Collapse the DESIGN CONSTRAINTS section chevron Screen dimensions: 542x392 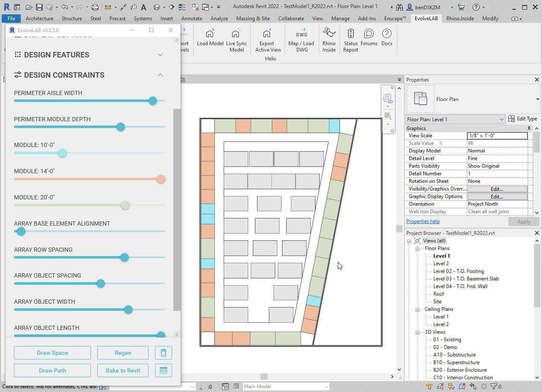click(x=160, y=75)
